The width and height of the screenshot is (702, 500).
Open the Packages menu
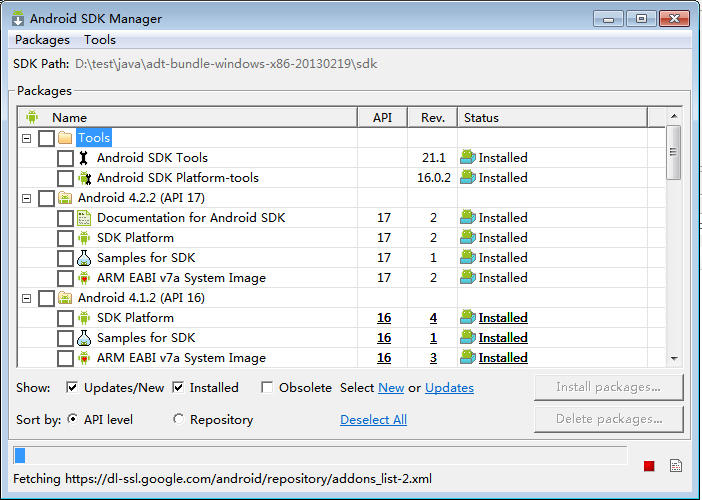point(43,40)
